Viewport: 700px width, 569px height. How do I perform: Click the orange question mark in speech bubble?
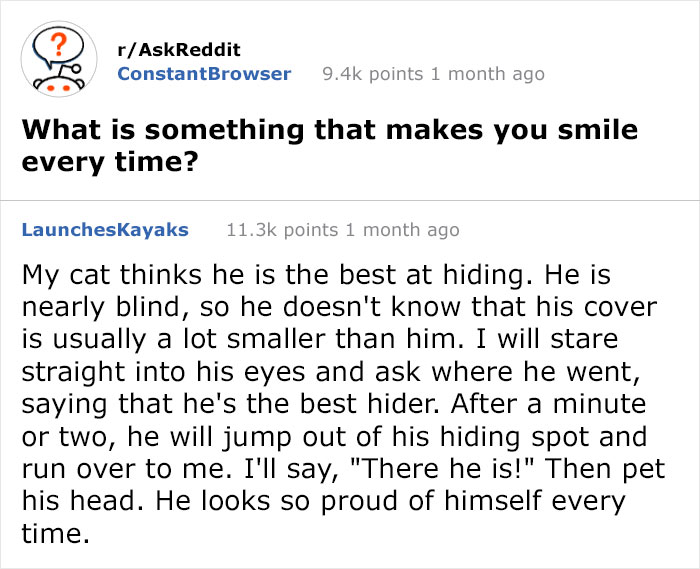tap(58, 44)
